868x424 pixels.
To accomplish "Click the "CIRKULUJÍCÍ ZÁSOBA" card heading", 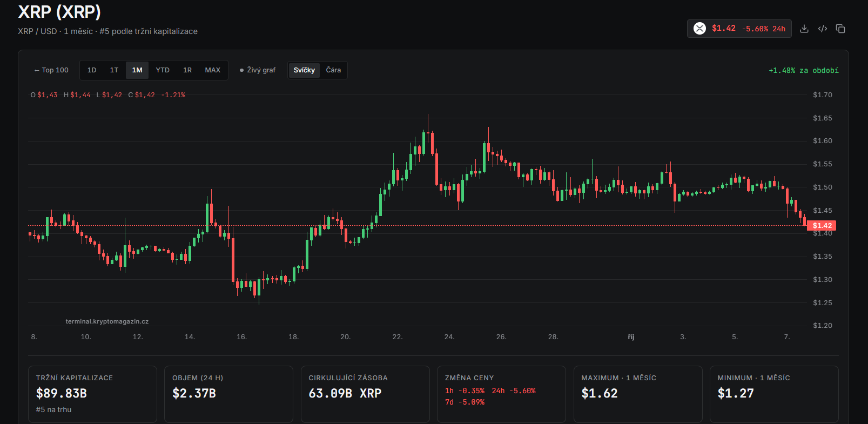I will (348, 378).
